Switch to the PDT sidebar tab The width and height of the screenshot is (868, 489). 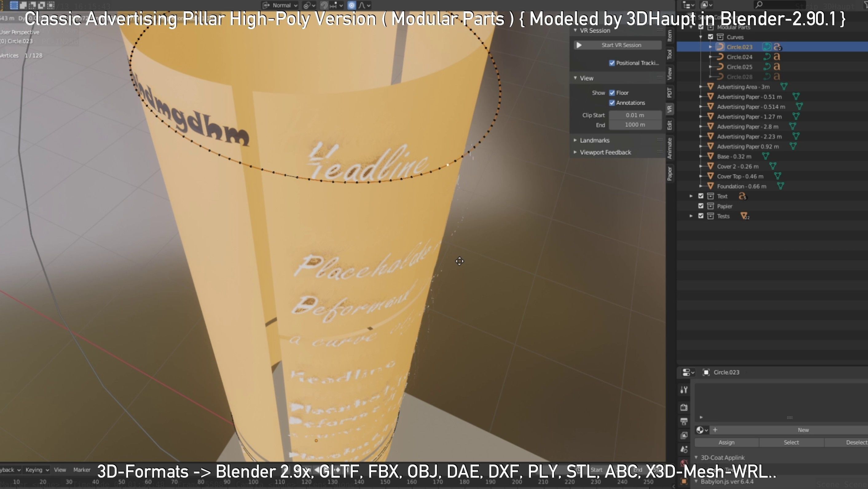click(x=670, y=92)
